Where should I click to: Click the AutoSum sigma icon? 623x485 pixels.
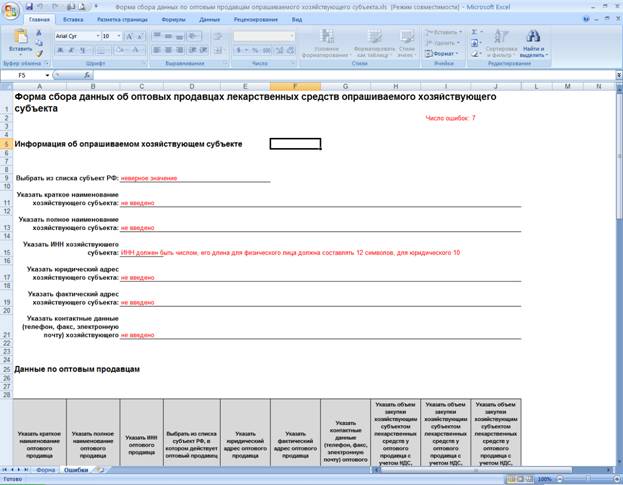[474, 32]
